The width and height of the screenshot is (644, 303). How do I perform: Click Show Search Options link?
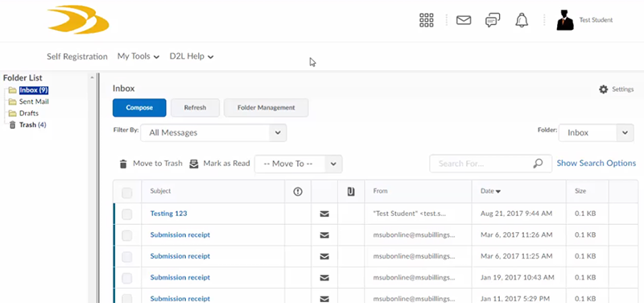click(596, 164)
